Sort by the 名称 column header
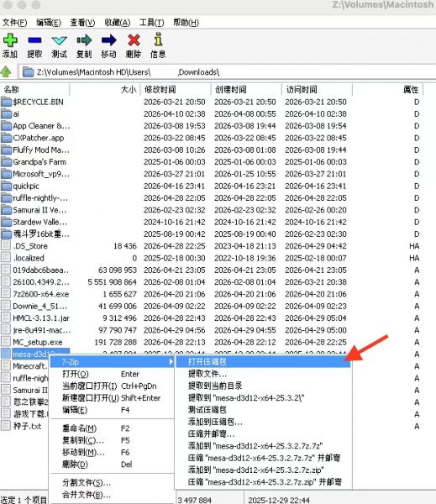This screenshot has height=504, width=436. click(34, 89)
